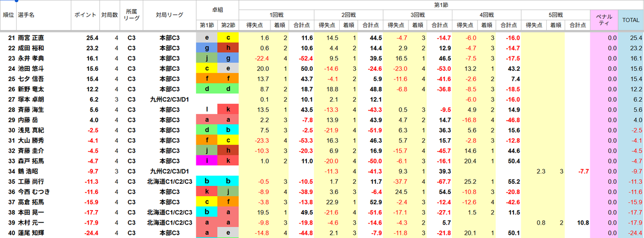
Task: Click the green 'j' 第2節 cell in rank 36 row
Action: point(228,191)
